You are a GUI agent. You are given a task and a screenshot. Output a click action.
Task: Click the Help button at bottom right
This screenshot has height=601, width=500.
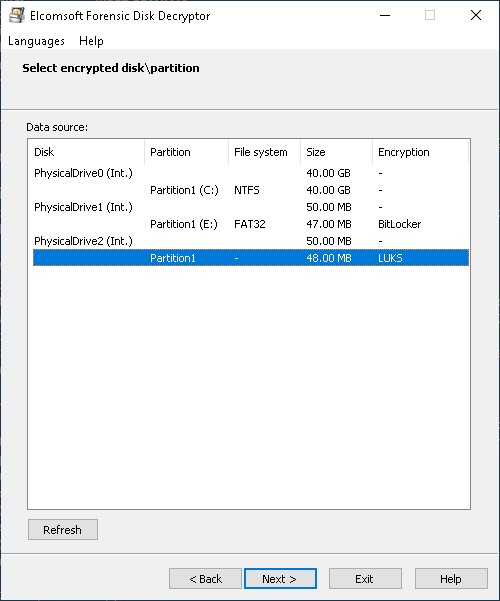click(x=451, y=579)
